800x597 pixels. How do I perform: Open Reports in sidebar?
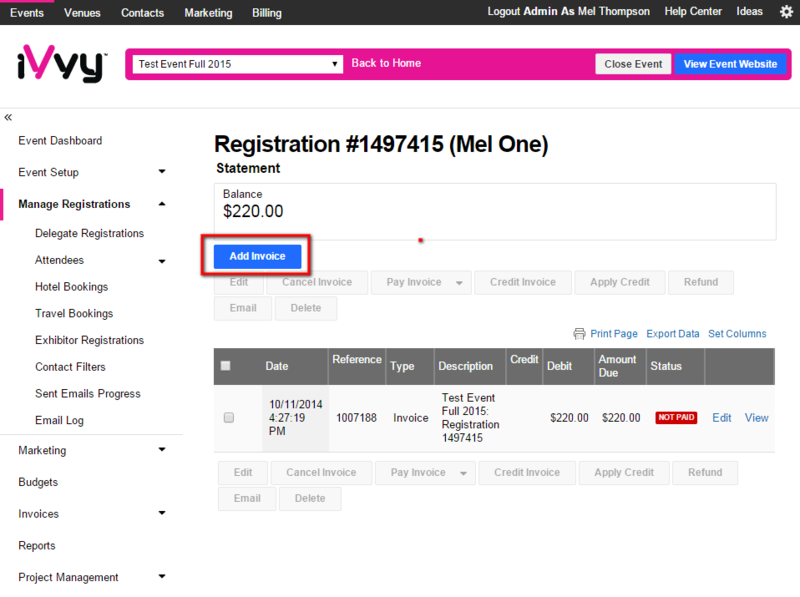37,545
